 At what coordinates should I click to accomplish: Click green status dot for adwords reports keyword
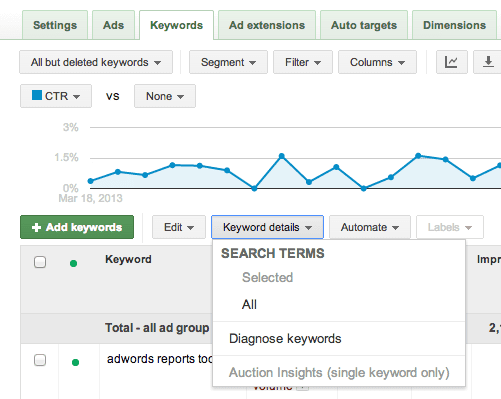pyautogui.click(x=75, y=362)
